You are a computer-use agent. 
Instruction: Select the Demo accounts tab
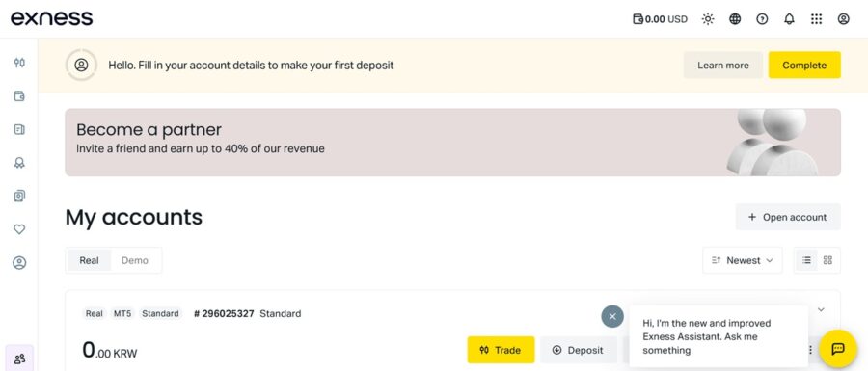click(135, 260)
